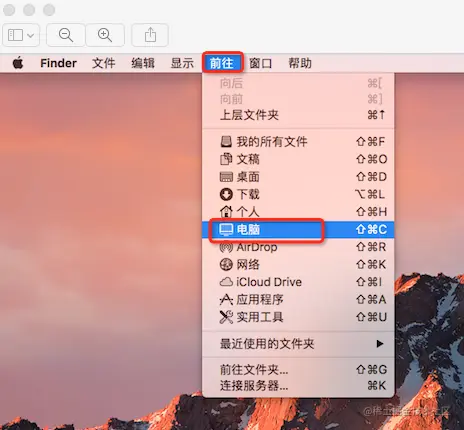The width and height of the screenshot is (464, 430).
Task: Click the ⇧⌘U shortcut text
Action: click(x=371, y=317)
